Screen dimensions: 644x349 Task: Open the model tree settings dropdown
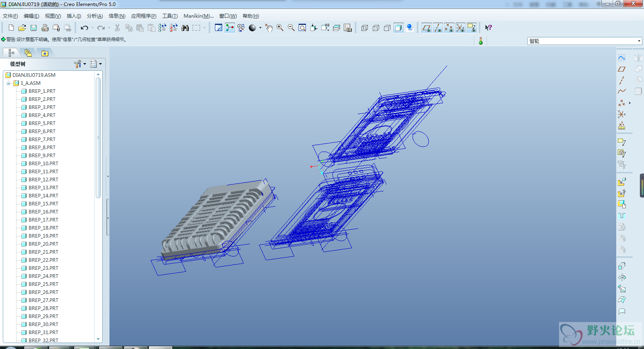(x=80, y=64)
